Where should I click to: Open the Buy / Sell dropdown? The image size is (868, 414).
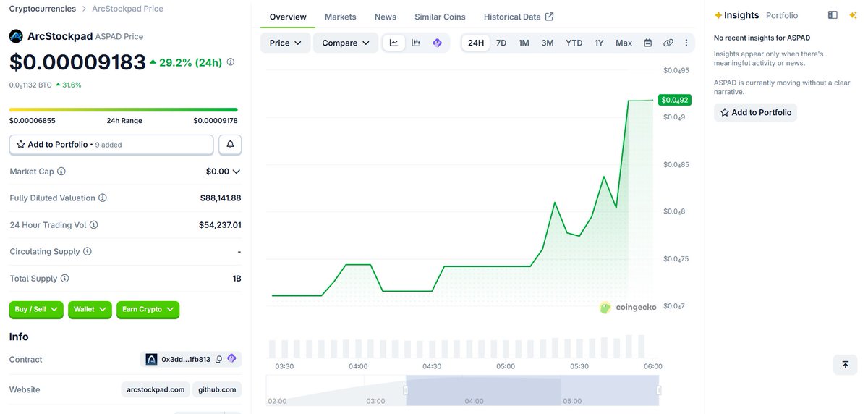click(x=36, y=310)
